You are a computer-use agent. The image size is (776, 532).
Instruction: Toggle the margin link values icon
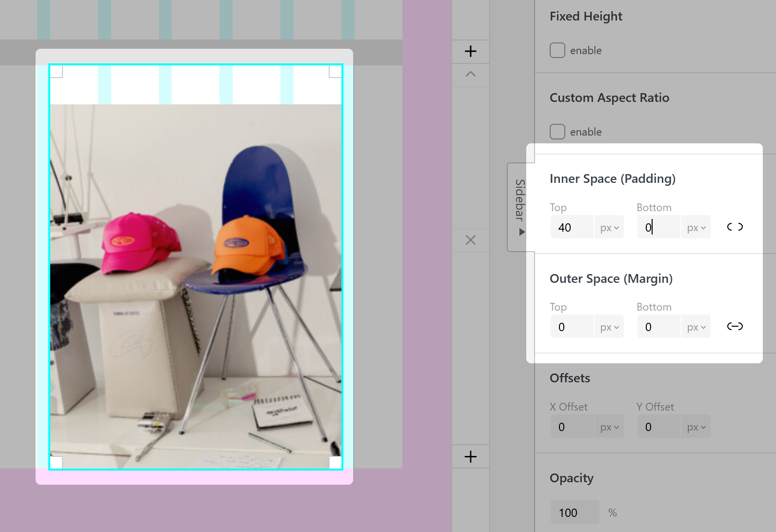point(735,326)
